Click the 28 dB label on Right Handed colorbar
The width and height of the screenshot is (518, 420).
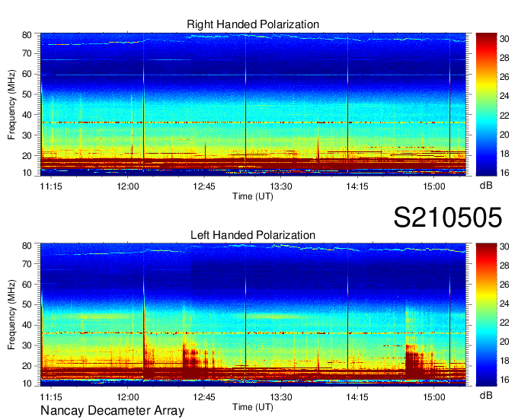coord(504,58)
